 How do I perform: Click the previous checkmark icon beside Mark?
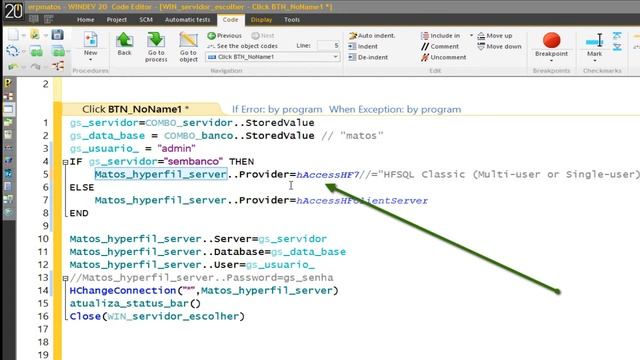[617, 36]
